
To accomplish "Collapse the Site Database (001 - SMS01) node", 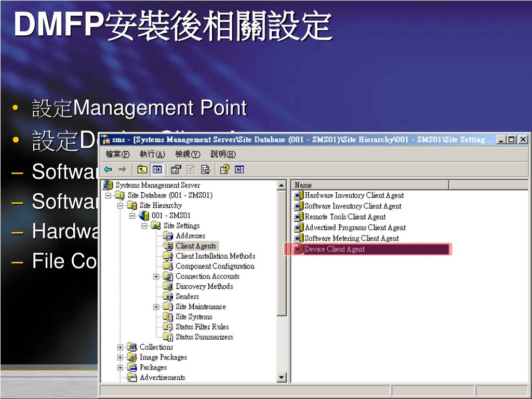I will [x=108, y=195].
